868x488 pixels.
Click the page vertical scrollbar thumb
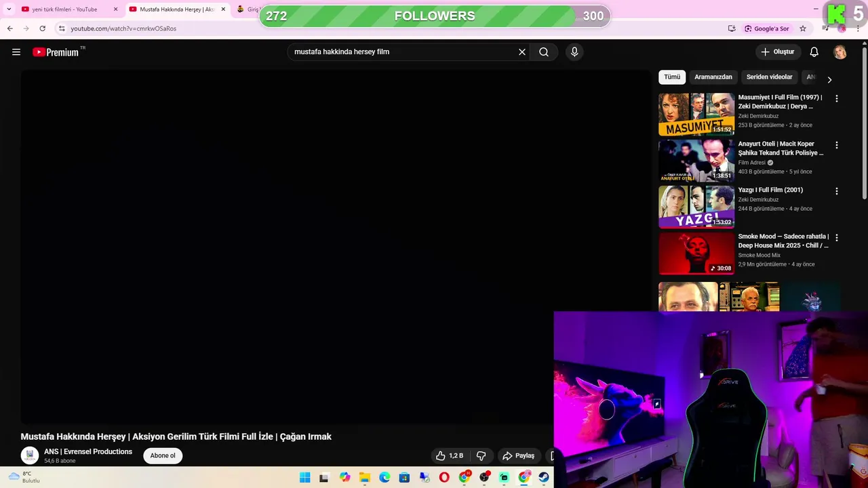[865, 122]
